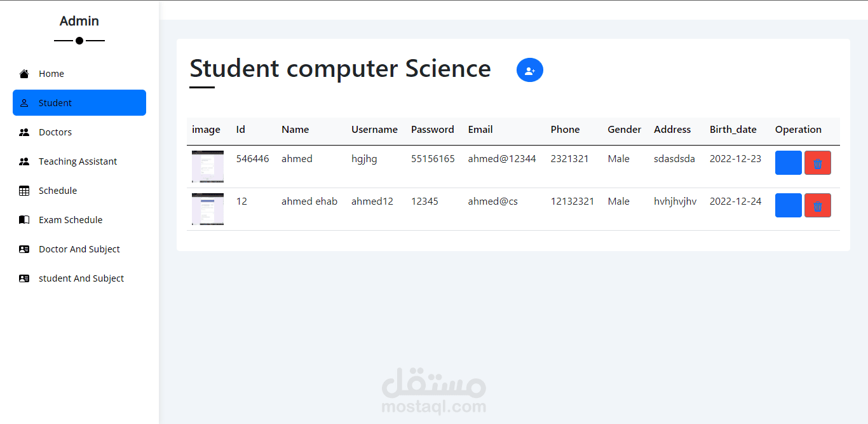This screenshot has height=424, width=868.
Task: Click the Admin heading in the sidebar
Action: [79, 21]
